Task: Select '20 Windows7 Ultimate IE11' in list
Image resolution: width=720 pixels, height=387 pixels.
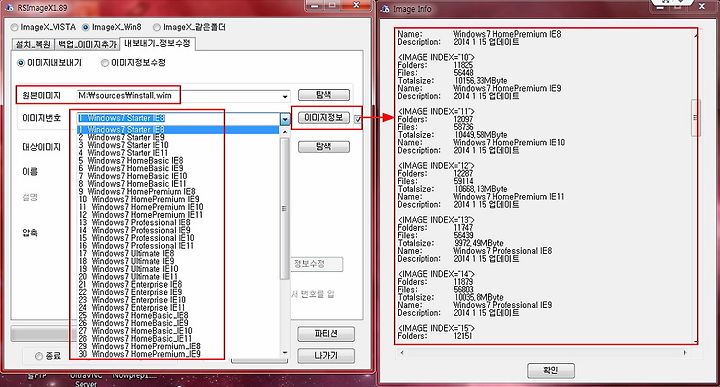Action: pyautogui.click(x=178, y=277)
